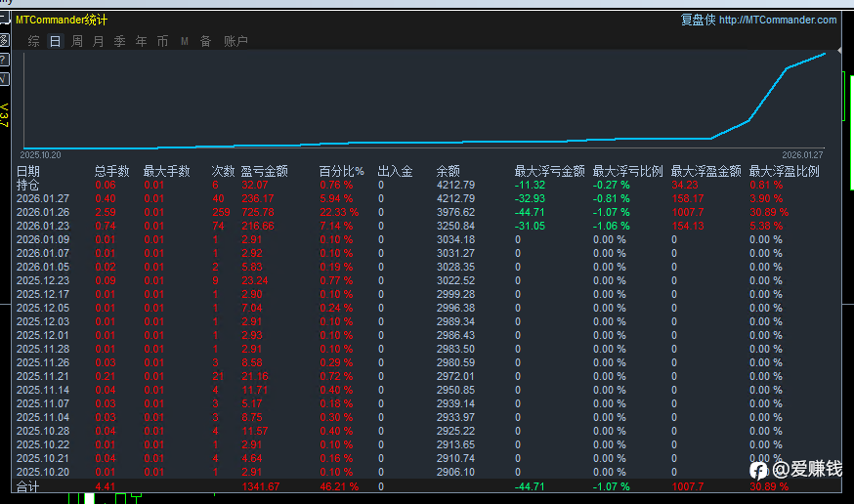Click the 2025.10.20 chart start date
854x504 pixels.
coord(40,155)
